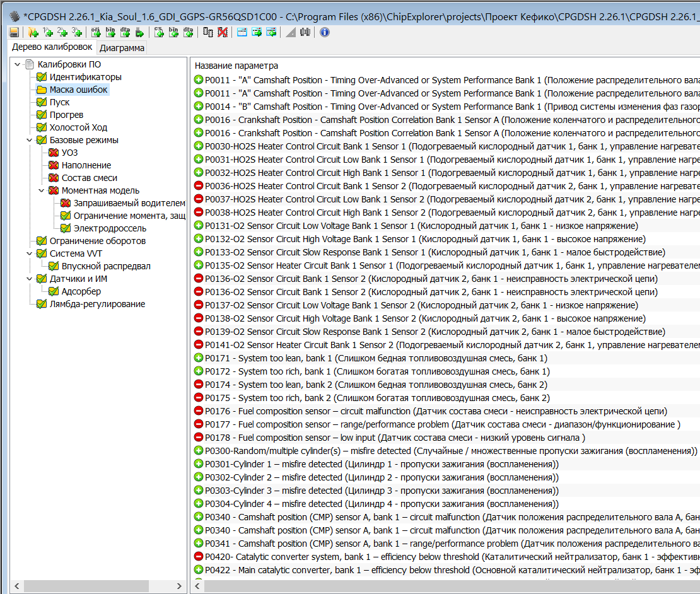
Task: Switch to the Диаграмма tab
Action: [122, 48]
